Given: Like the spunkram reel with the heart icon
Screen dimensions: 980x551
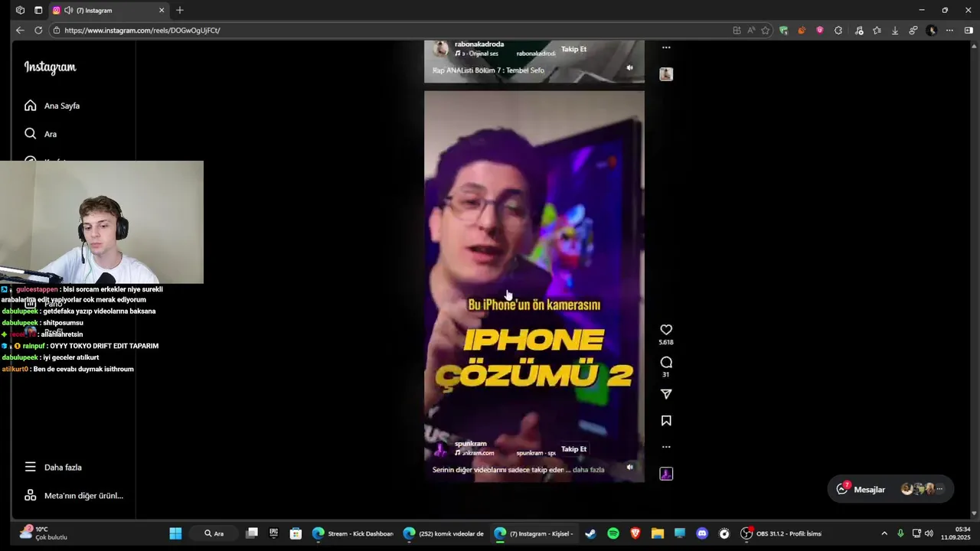Looking at the screenshot, I should point(666,330).
